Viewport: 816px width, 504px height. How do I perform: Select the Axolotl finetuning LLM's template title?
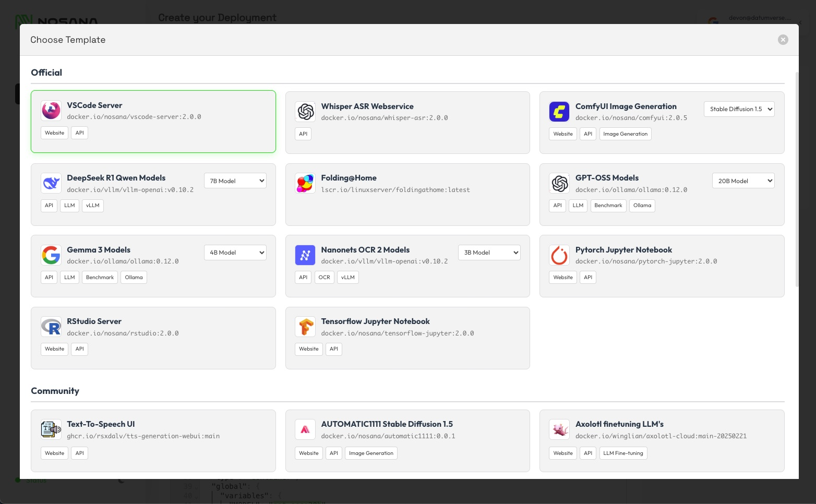point(619,424)
